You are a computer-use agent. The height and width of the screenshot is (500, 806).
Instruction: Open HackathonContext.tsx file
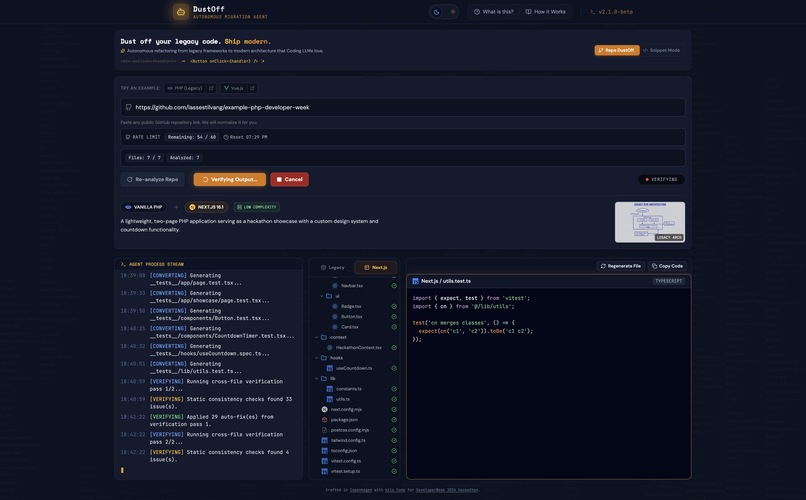click(x=358, y=347)
